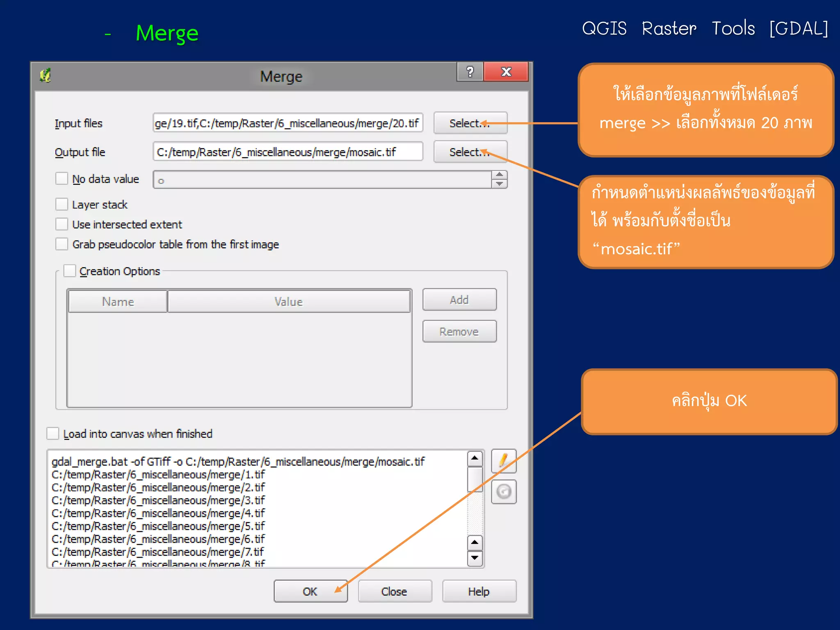The image size is (840, 630).
Task: Enable the No data value checkbox
Action: (x=62, y=178)
